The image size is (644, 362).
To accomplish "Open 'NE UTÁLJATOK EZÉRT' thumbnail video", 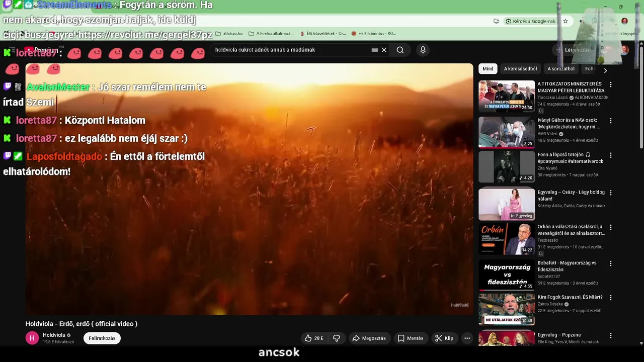I will (x=507, y=309).
